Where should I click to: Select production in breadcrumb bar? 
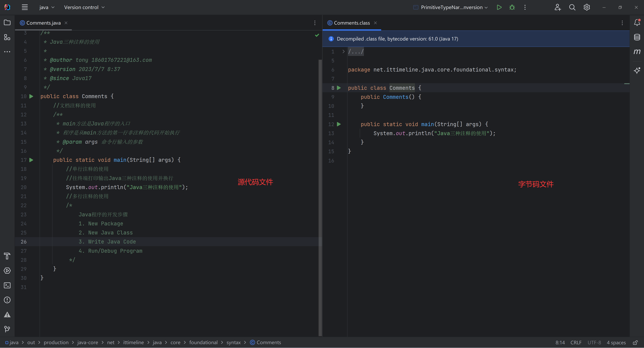[56, 342]
